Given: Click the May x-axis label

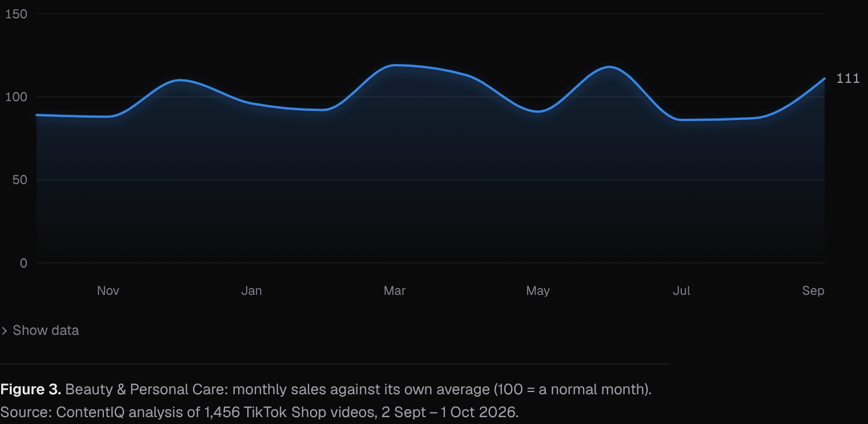Looking at the screenshot, I should tap(538, 291).
